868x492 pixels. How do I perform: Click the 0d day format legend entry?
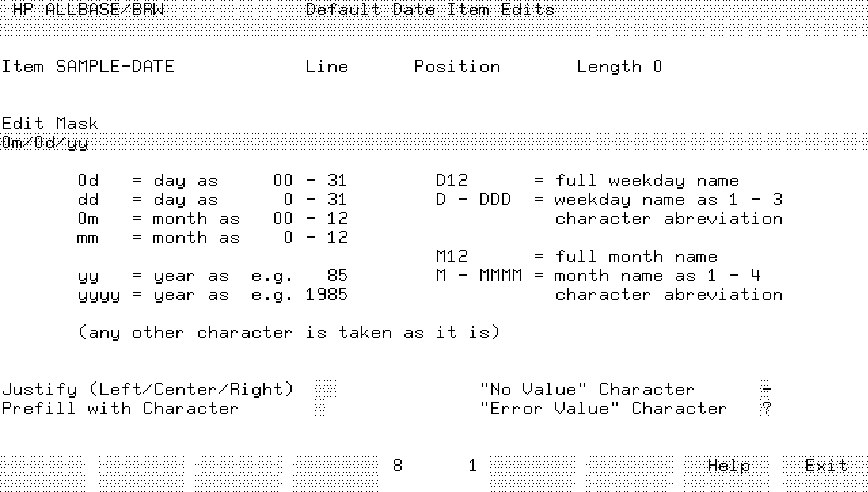[x=88, y=181]
